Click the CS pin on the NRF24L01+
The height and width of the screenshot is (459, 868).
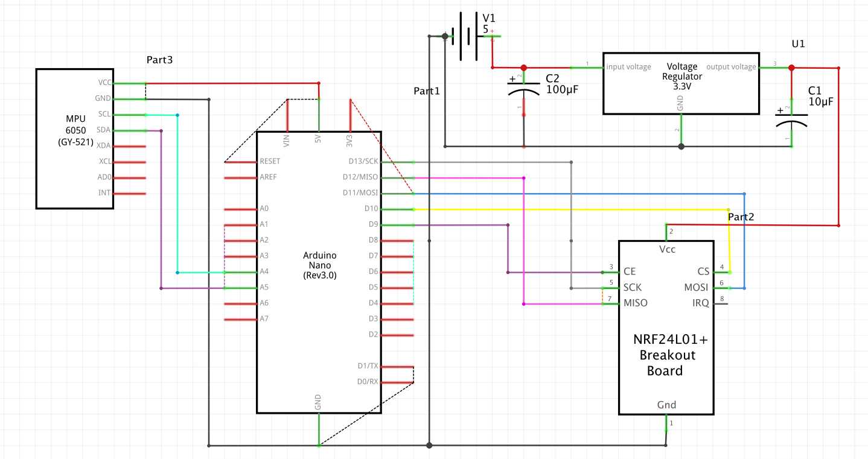(723, 272)
